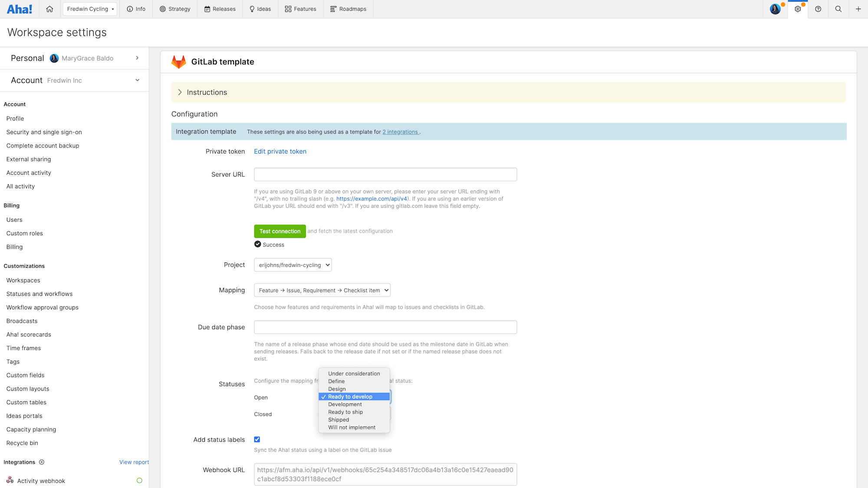Open the Ideas lightbulb section
The width and height of the screenshot is (868, 488).
click(260, 9)
